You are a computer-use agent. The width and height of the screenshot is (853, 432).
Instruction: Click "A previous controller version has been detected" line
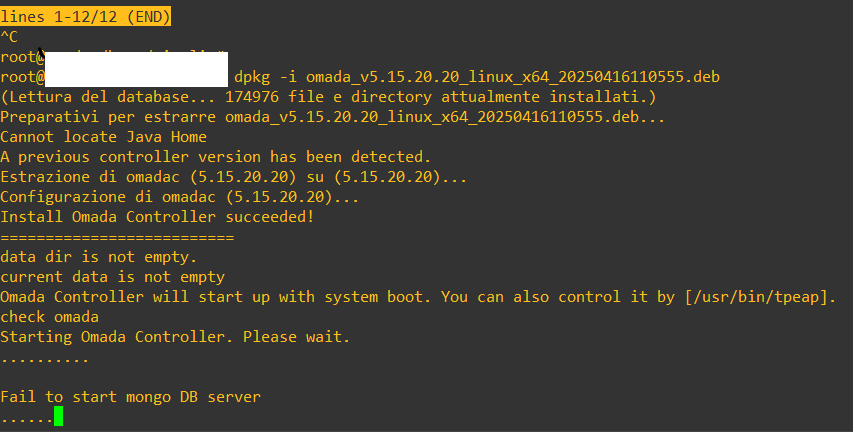tap(215, 157)
